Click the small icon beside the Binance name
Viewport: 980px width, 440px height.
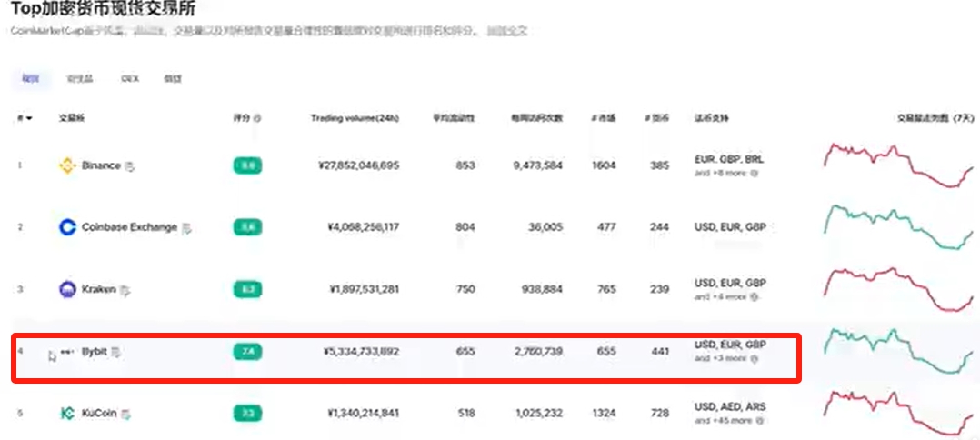(129, 166)
